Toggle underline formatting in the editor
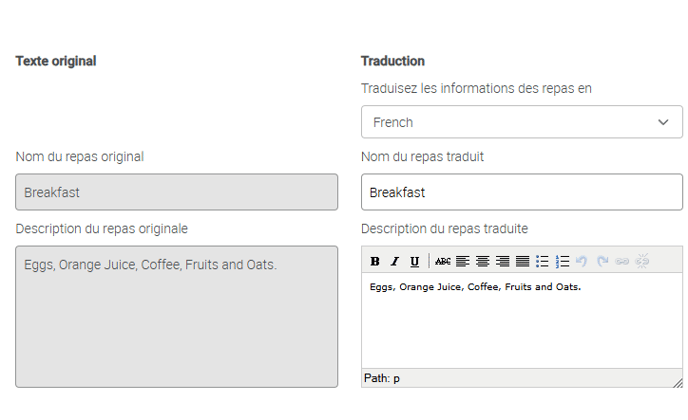Screen dimensions: 688x420 point(414,261)
